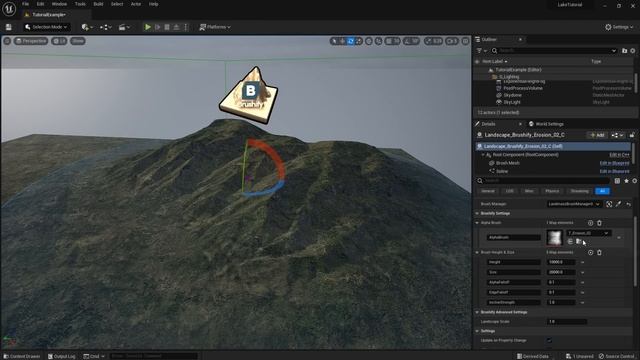Open Edit in C++ for Root Component
This screenshot has width=640, height=360.
tap(619, 155)
